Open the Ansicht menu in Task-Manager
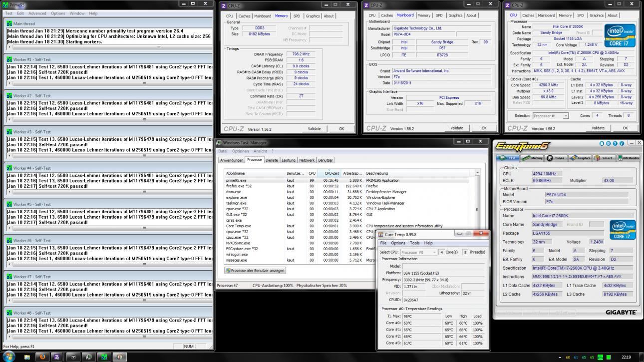This screenshot has width=644, height=362. click(260, 151)
